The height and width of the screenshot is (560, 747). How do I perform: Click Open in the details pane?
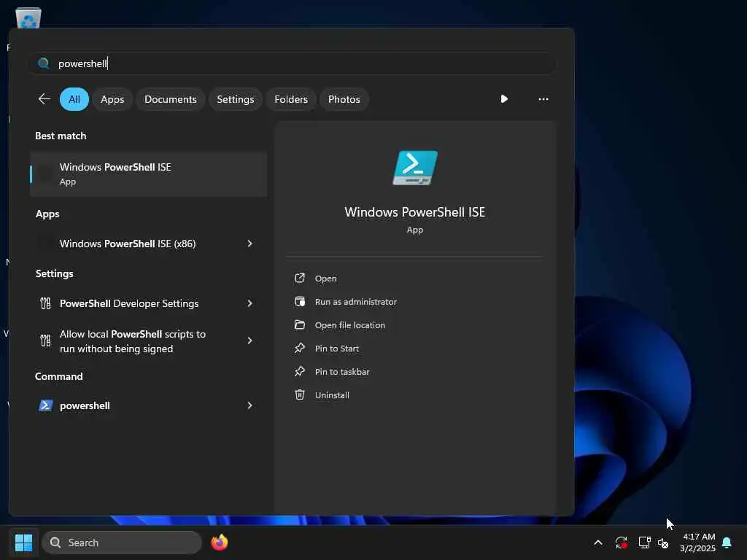325,279
